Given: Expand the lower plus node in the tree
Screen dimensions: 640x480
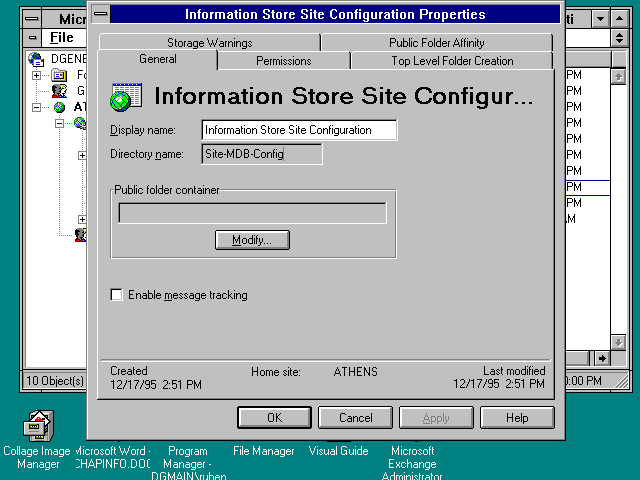Looking at the screenshot, I should pyautogui.click(x=82, y=220).
